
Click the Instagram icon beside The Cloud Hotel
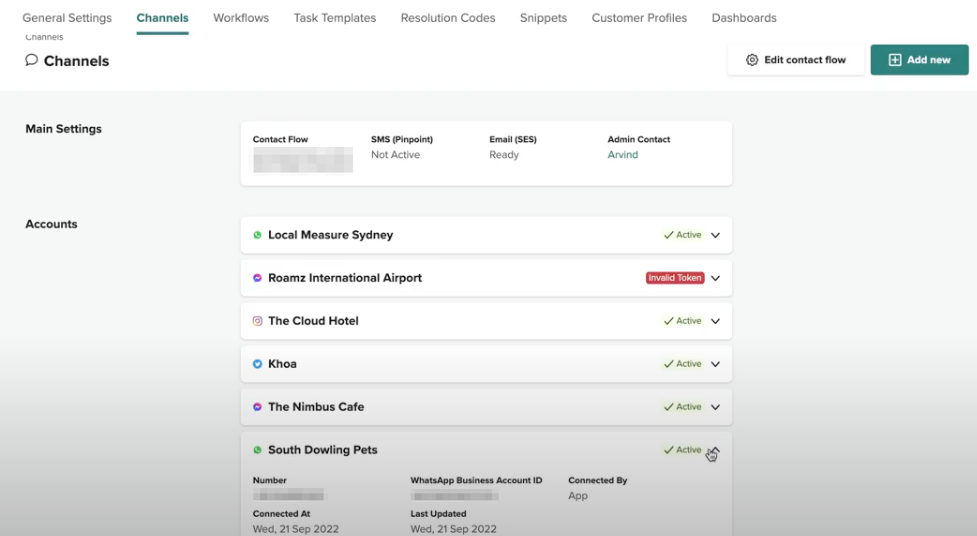[257, 321]
